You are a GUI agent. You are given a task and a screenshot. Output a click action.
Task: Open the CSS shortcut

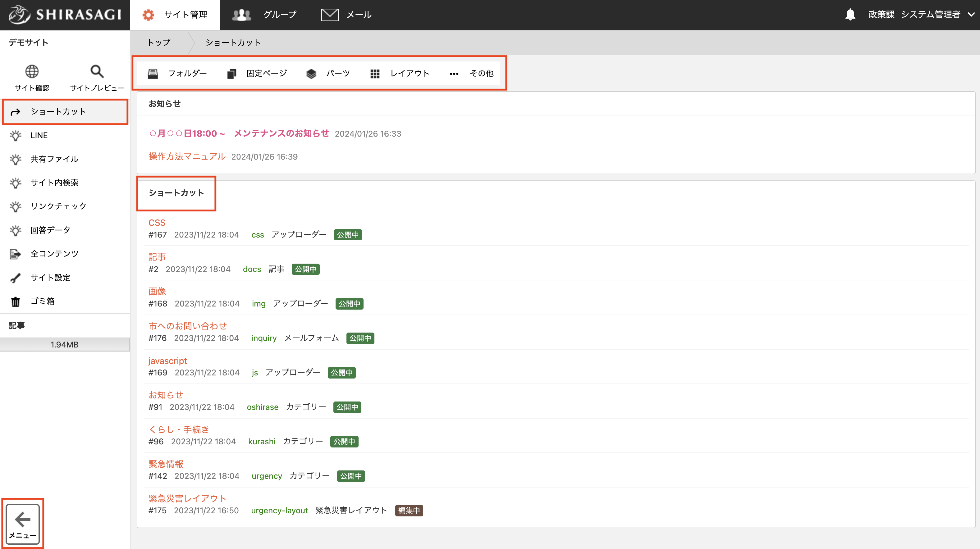pyautogui.click(x=157, y=222)
